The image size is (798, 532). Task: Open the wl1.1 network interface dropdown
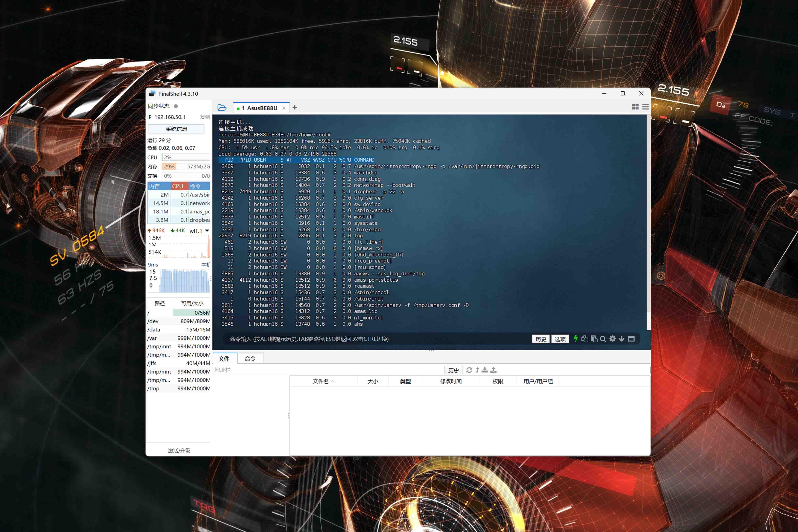coord(207,231)
